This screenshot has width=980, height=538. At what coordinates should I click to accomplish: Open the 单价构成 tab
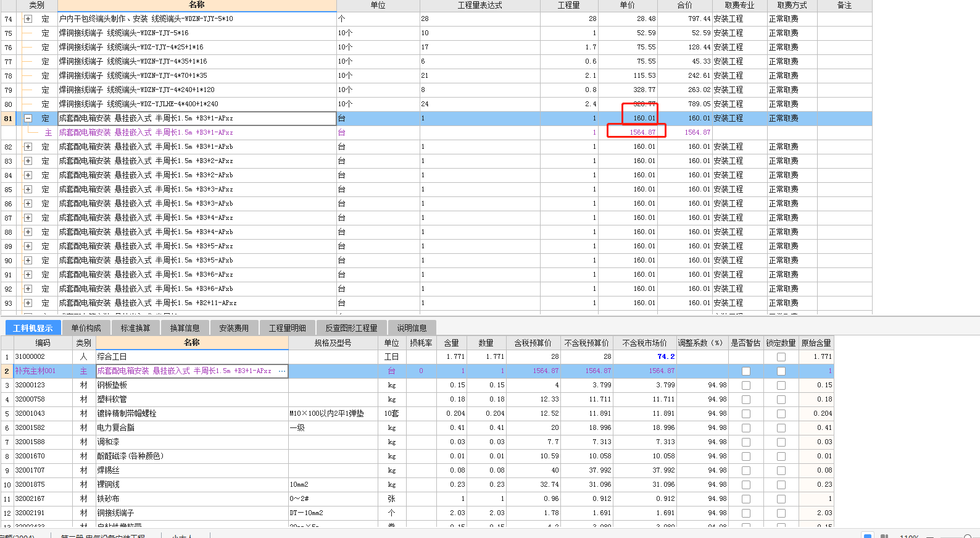86,328
